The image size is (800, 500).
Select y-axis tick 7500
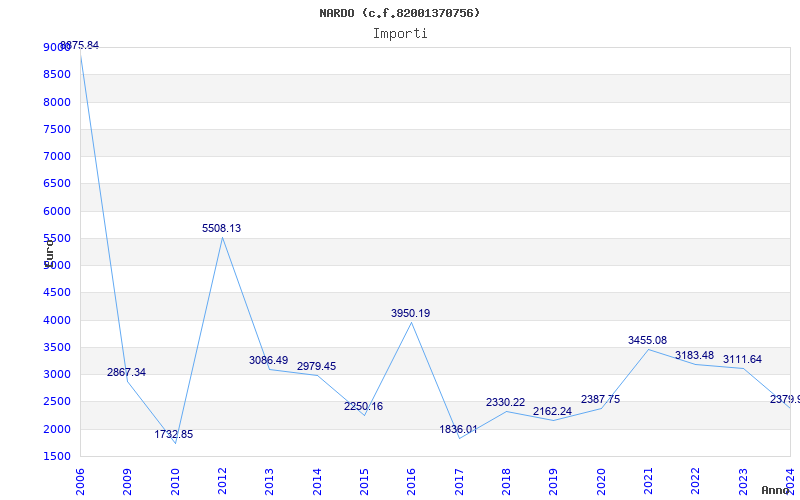[x=57, y=129]
